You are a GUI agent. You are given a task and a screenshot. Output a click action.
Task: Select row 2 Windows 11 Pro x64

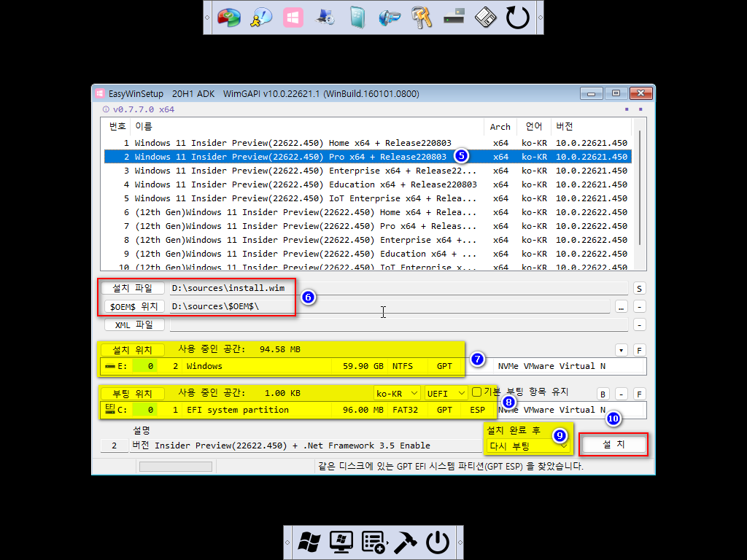[x=368, y=157]
